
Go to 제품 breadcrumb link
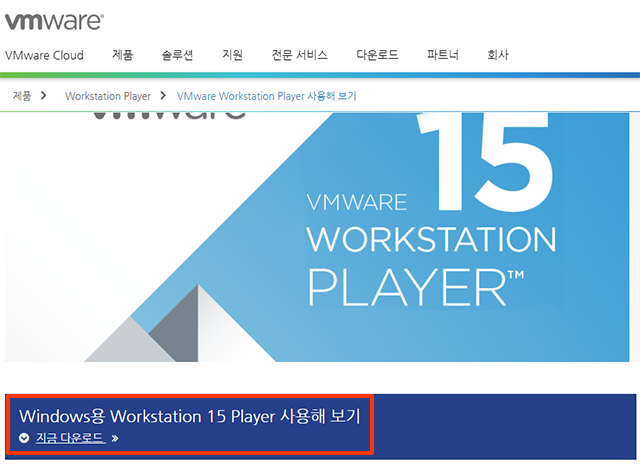tap(22, 96)
